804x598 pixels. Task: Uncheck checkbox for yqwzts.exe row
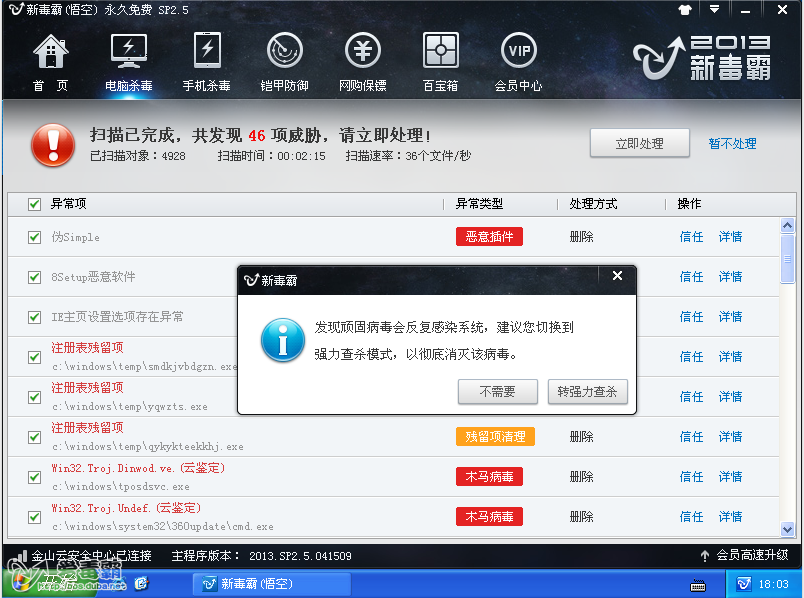pyautogui.click(x=34, y=397)
